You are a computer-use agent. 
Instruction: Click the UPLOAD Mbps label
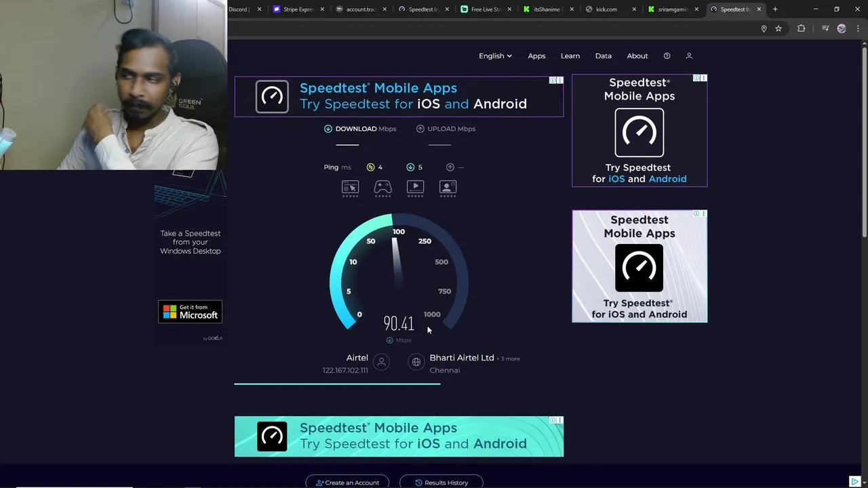pyautogui.click(x=452, y=129)
